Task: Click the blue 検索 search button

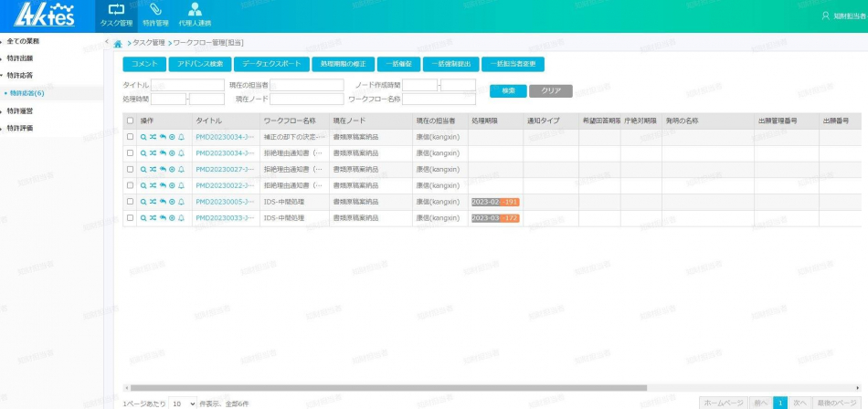Action: tap(508, 91)
